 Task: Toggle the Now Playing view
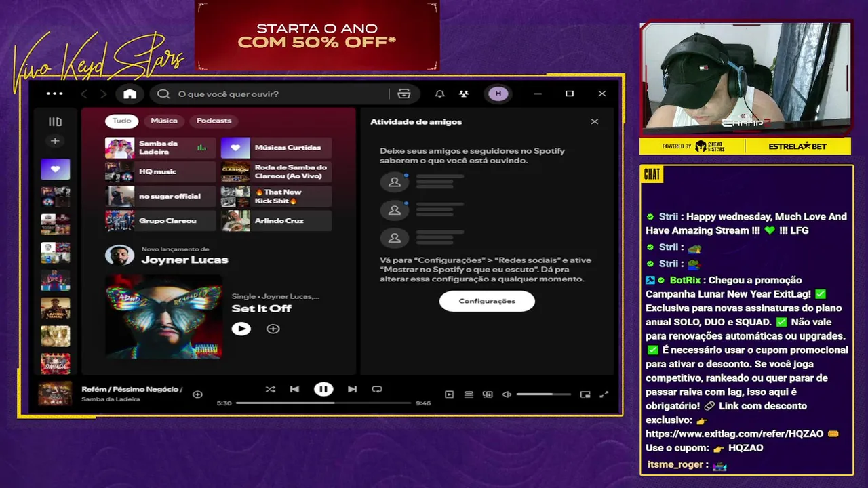(449, 394)
